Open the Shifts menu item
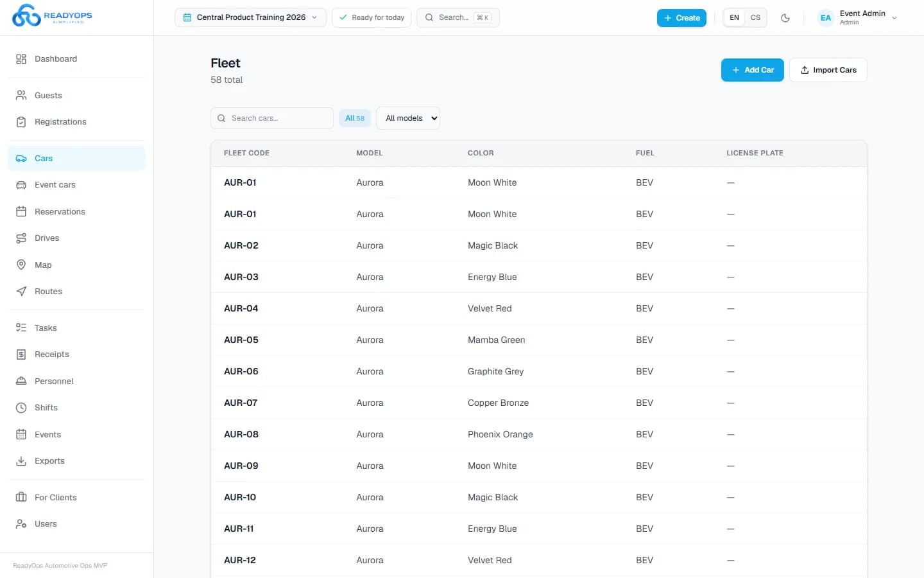Screen dimensions: 924x578 [76, 408]
